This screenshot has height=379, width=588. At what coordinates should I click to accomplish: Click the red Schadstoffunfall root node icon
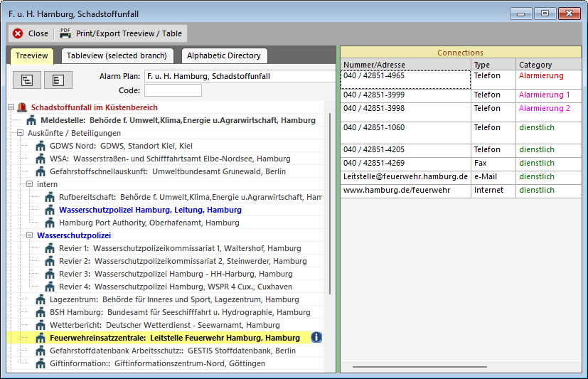[22, 107]
